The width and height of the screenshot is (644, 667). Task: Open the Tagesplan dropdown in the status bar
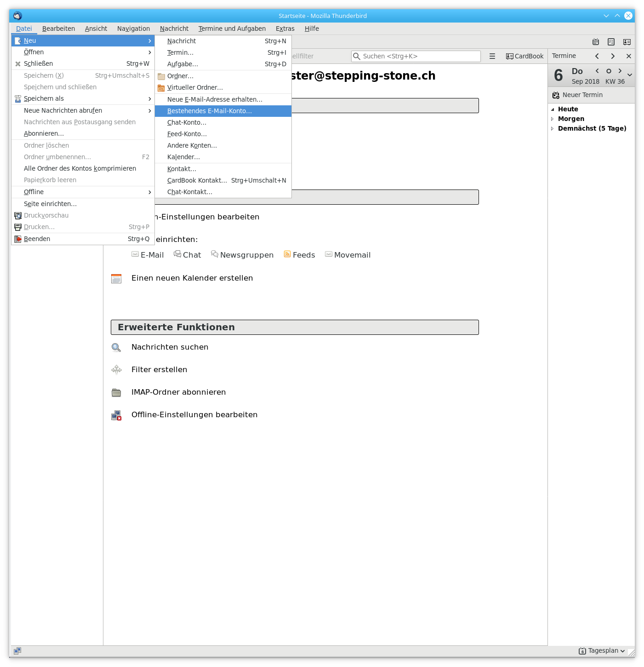click(602, 650)
